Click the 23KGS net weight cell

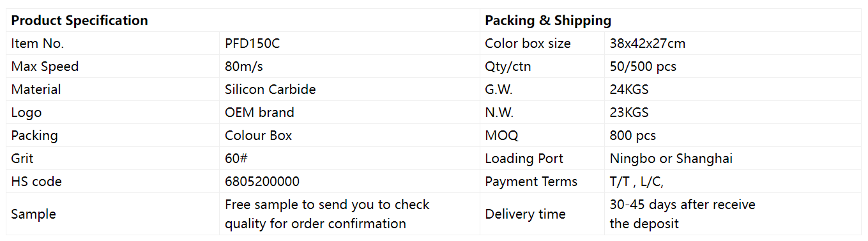tap(733, 113)
